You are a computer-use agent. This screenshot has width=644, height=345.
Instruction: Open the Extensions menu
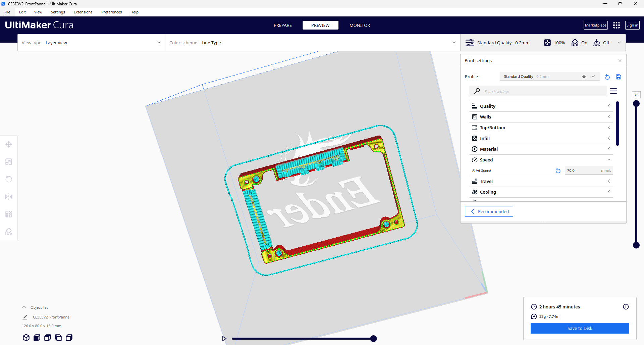tap(83, 12)
